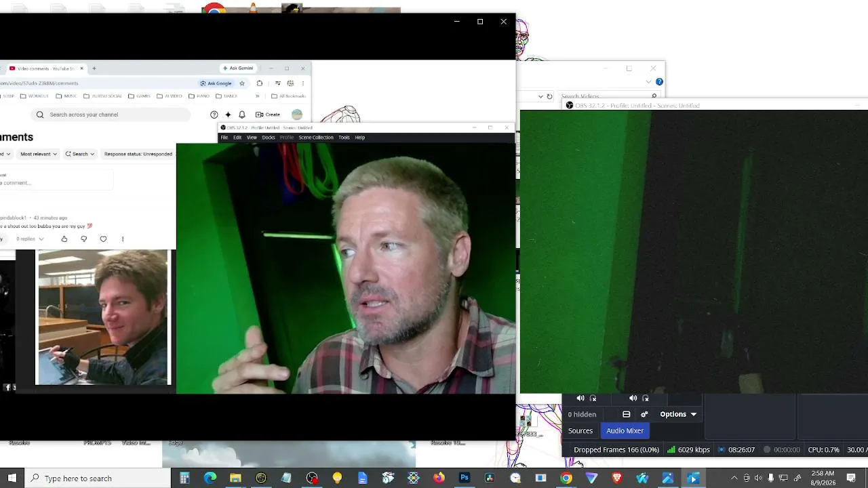Open File Explorer from the taskbar
Image resolution: width=868 pixels, height=488 pixels.
[x=235, y=478]
